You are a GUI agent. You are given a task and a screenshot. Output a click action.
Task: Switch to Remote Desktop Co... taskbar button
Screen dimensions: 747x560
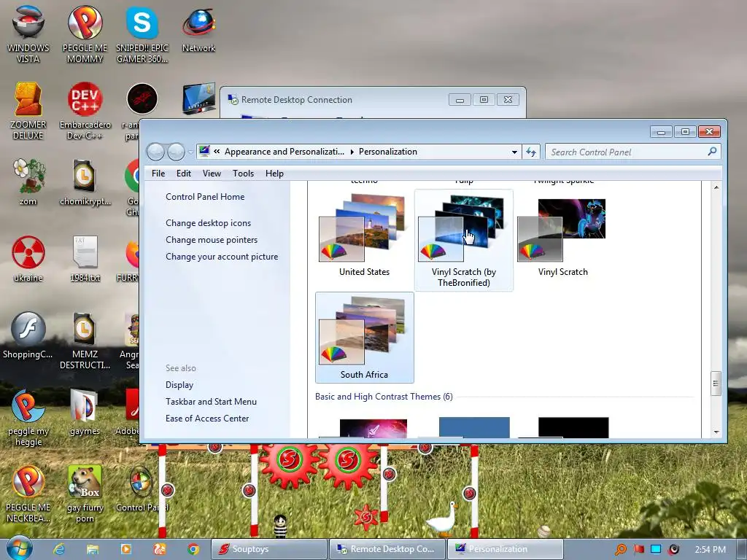[387, 549]
